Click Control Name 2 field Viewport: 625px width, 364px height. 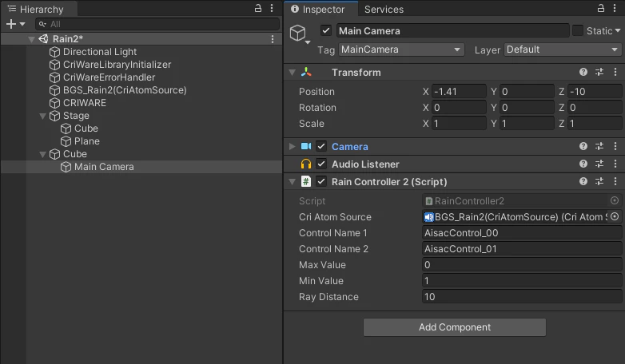(x=522, y=249)
